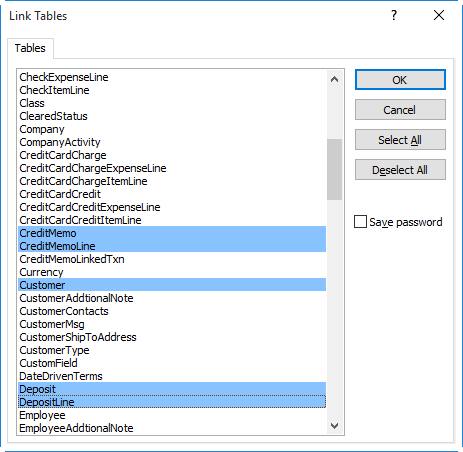Click the highlighted CreditMemoLine row
Viewport: 463px width, 452px height.
click(x=172, y=246)
